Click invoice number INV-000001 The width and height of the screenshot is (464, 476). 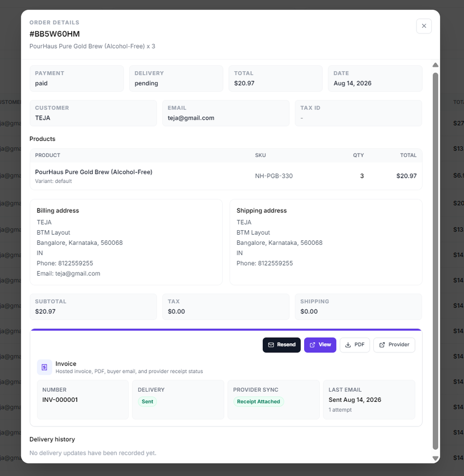(60, 399)
